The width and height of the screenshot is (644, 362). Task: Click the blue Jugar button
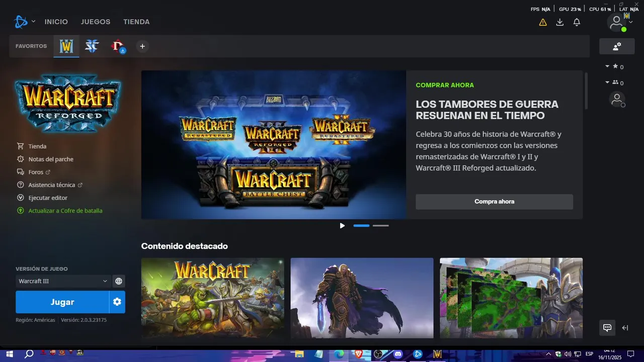(x=62, y=302)
